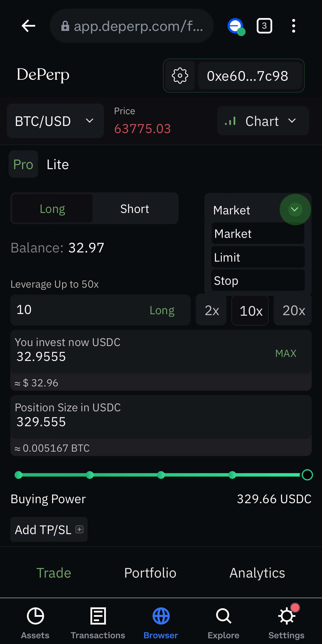Open the three-dot browser menu
This screenshot has height=644, width=322.
pyautogui.click(x=293, y=26)
